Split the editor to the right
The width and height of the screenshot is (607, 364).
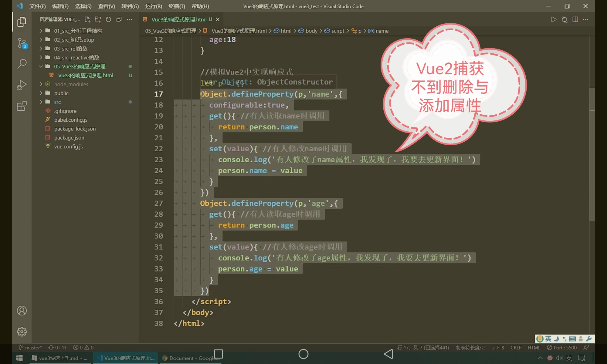(575, 19)
